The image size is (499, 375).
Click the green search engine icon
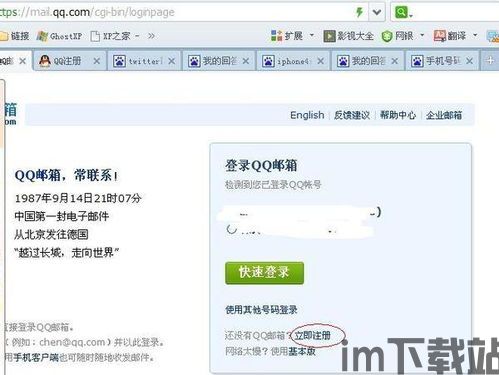pos(401,13)
